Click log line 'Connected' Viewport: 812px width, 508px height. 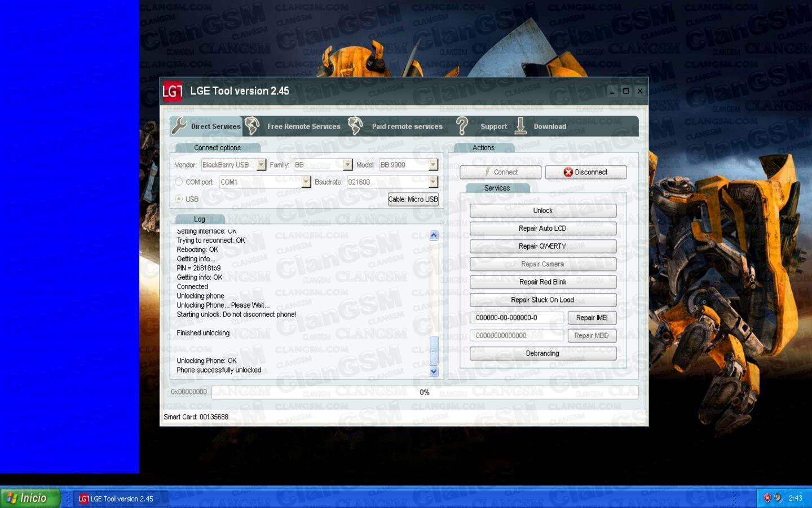click(x=192, y=287)
